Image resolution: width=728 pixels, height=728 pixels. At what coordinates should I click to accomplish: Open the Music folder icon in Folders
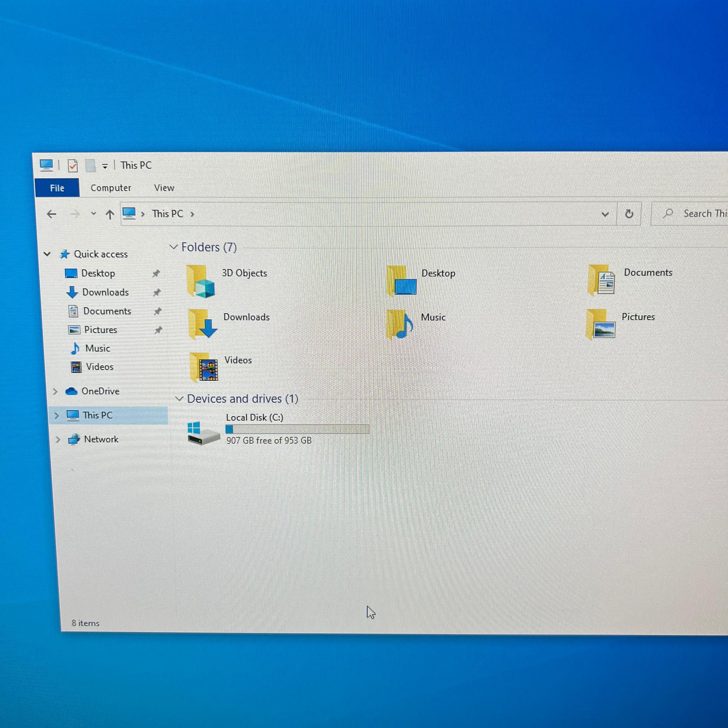[400, 324]
